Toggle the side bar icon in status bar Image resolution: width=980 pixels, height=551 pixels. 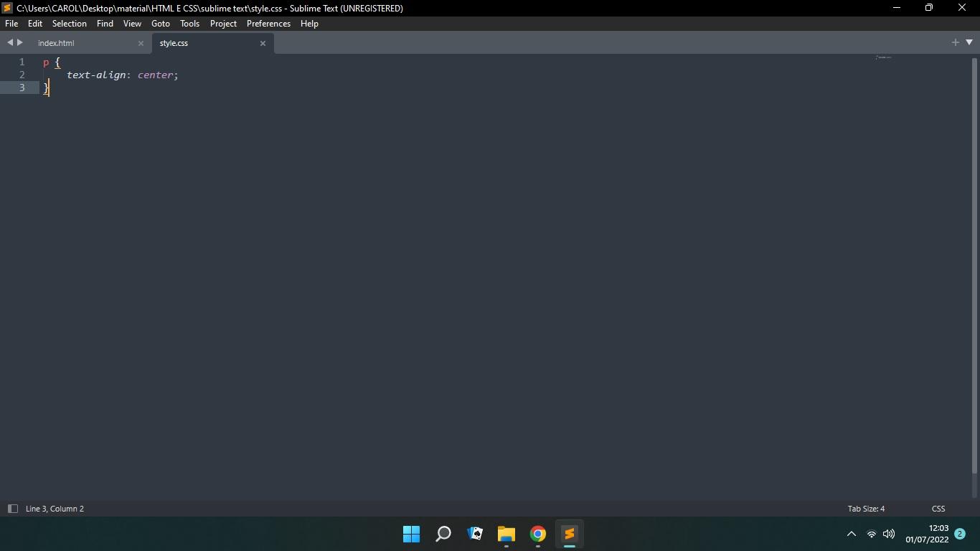tap(12, 509)
